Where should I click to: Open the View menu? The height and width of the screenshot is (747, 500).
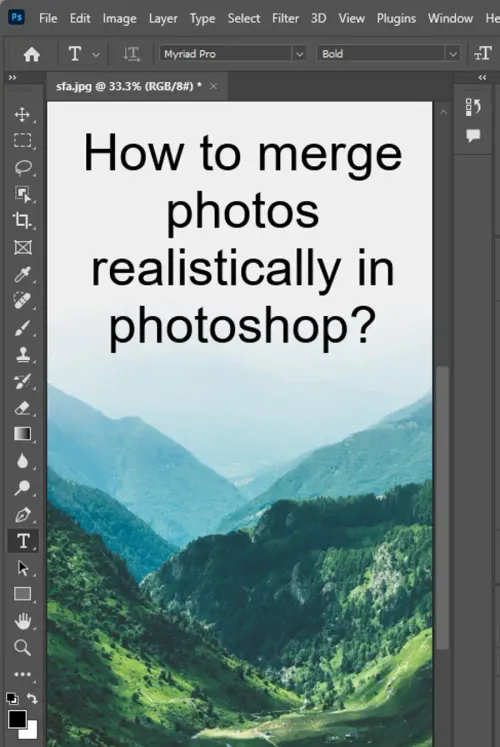[351, 19]
